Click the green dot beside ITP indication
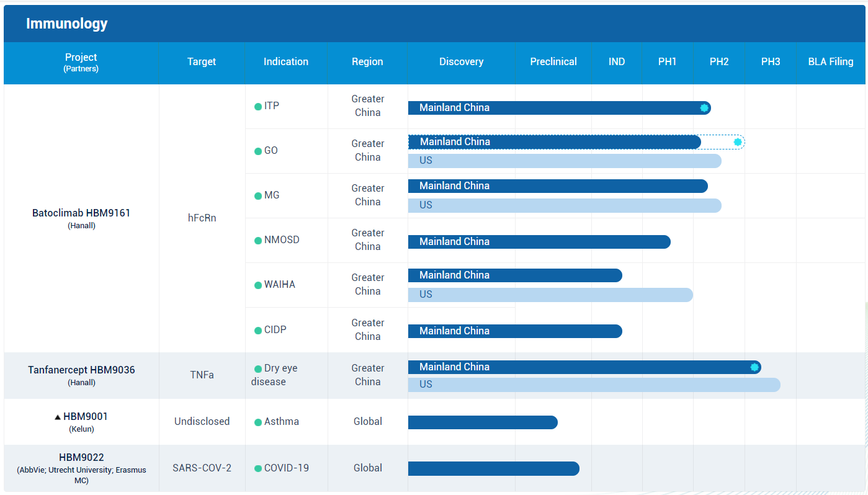The width and height of the screenshot is (868, 495). point(258,107)
